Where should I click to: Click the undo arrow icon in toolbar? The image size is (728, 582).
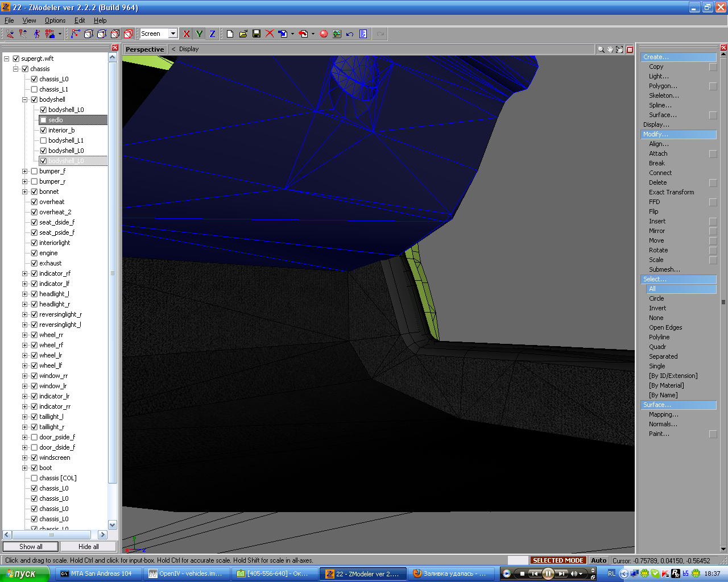350,34
